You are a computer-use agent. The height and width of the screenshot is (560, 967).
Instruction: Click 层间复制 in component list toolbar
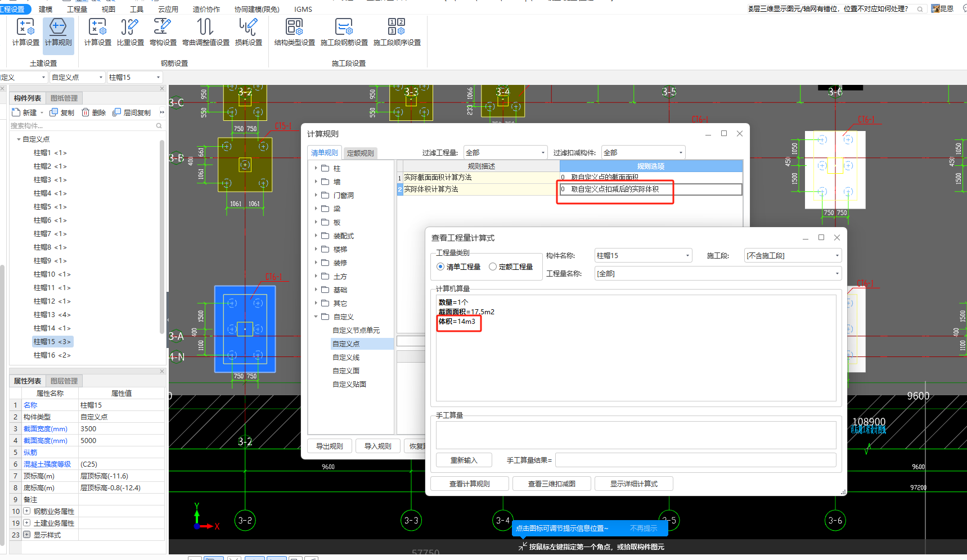(x=132, y=112)
